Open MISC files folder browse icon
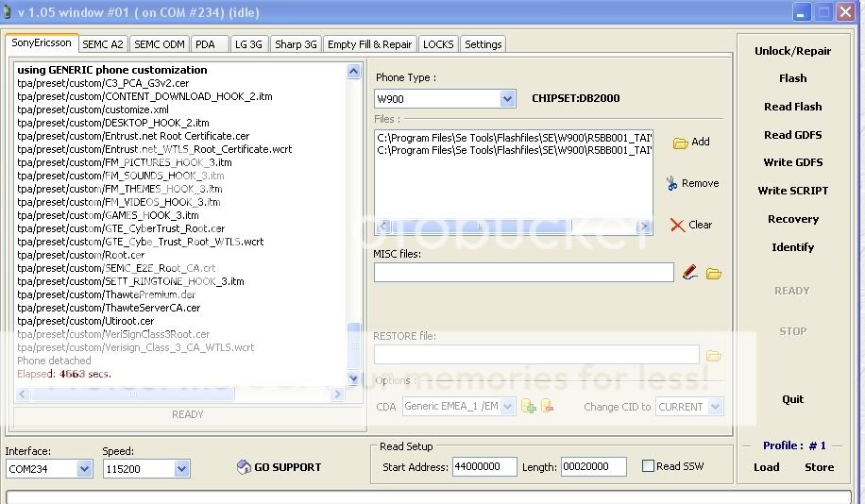865x504 pixels. click(713, 274)
